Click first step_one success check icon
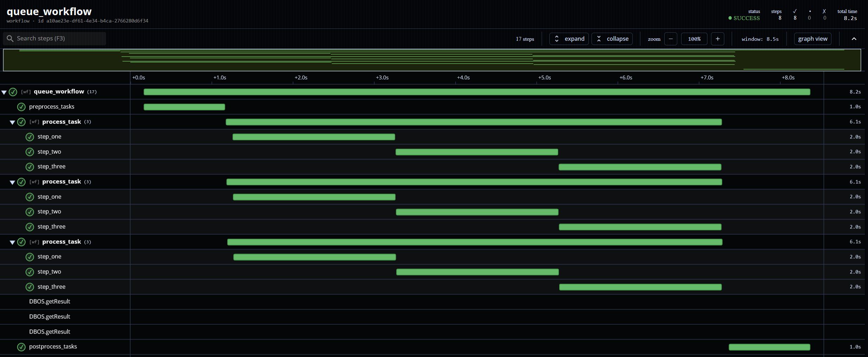The image size is (868, 357). pyautogui.click(x=30, y=137)
